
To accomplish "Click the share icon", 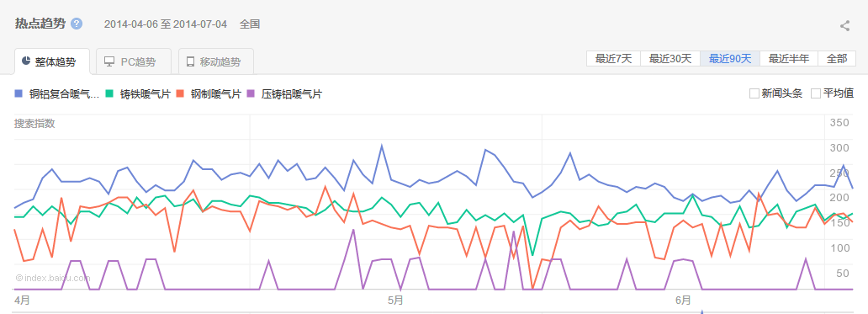I will coord(844,25).
